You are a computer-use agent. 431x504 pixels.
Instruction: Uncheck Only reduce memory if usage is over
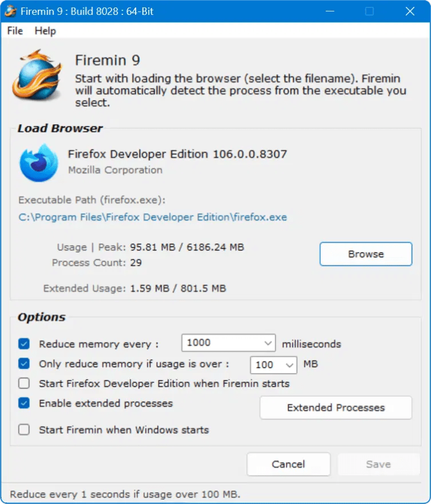pos(24,364)
